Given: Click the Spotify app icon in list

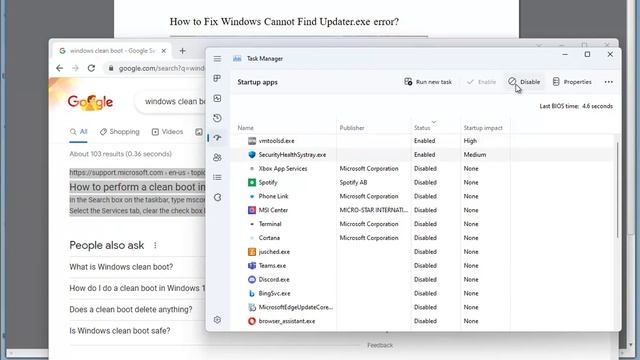Looking at the screenshot, I should (252, 182).
